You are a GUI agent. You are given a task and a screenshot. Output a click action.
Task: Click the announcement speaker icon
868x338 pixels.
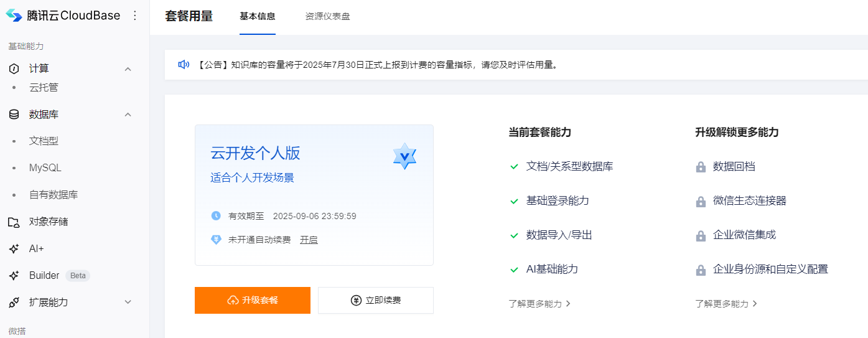tap(184, 65)
